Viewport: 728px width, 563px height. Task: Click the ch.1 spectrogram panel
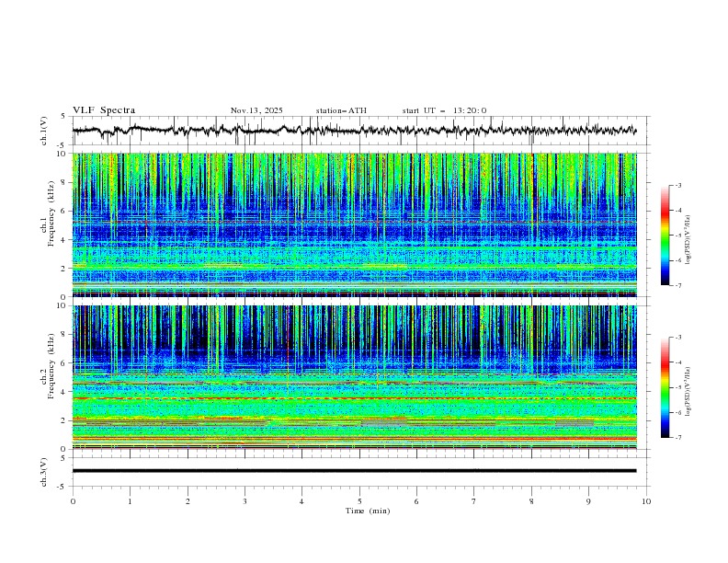pyautogui.click(x=355, y=224)
